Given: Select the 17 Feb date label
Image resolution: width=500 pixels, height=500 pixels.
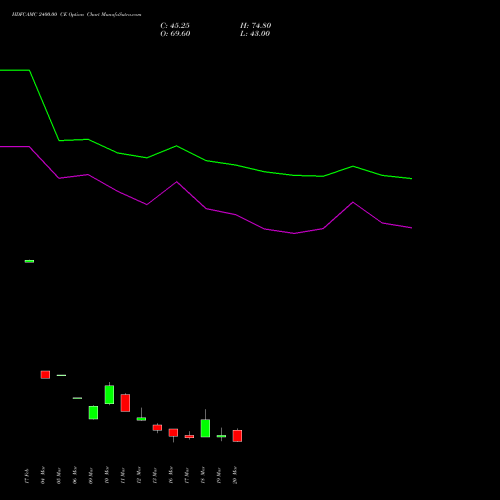Looking at the screenshot, I should [x=27, y=476].
